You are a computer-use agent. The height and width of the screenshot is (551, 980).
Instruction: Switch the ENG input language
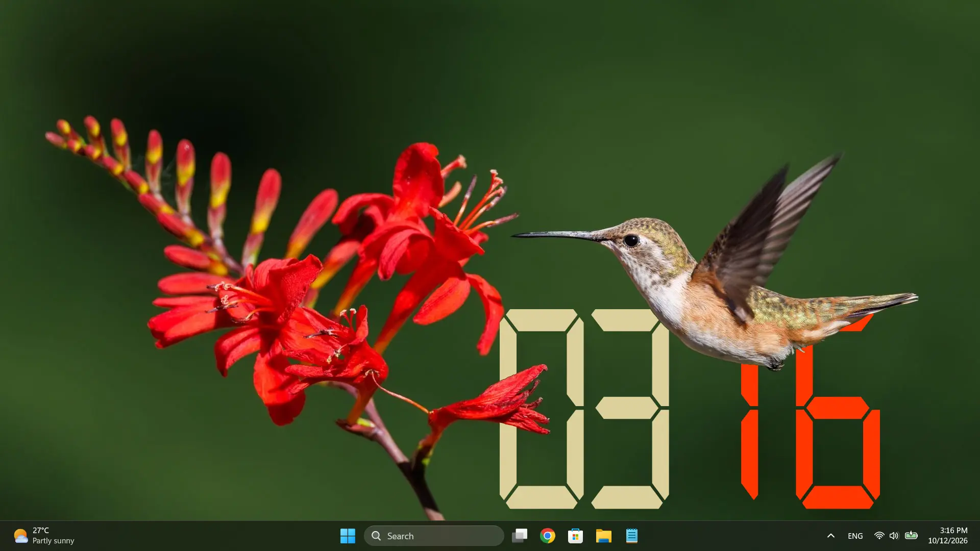click(855, 536)
